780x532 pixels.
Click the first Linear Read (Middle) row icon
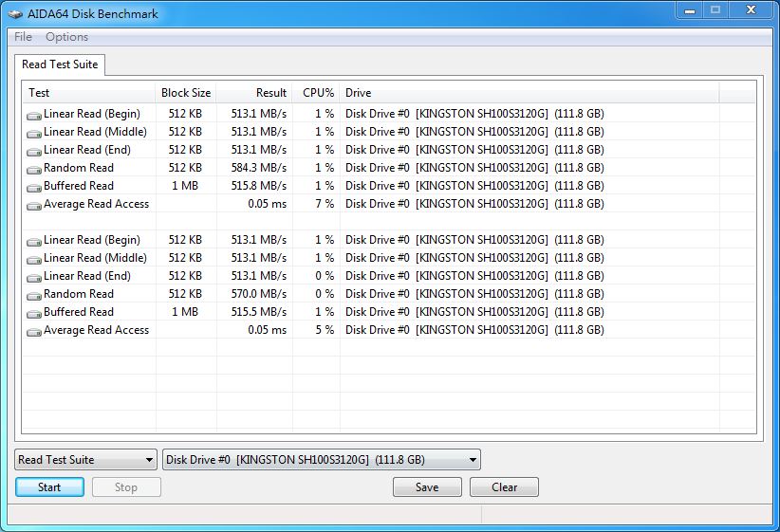click(x=34, y=133)
